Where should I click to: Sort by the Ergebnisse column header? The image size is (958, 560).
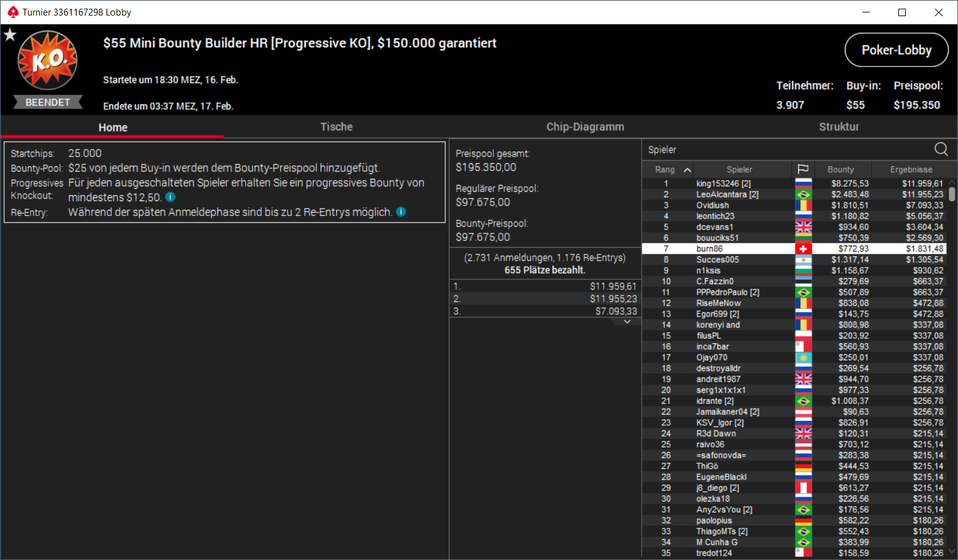click(x=911, y=169)
